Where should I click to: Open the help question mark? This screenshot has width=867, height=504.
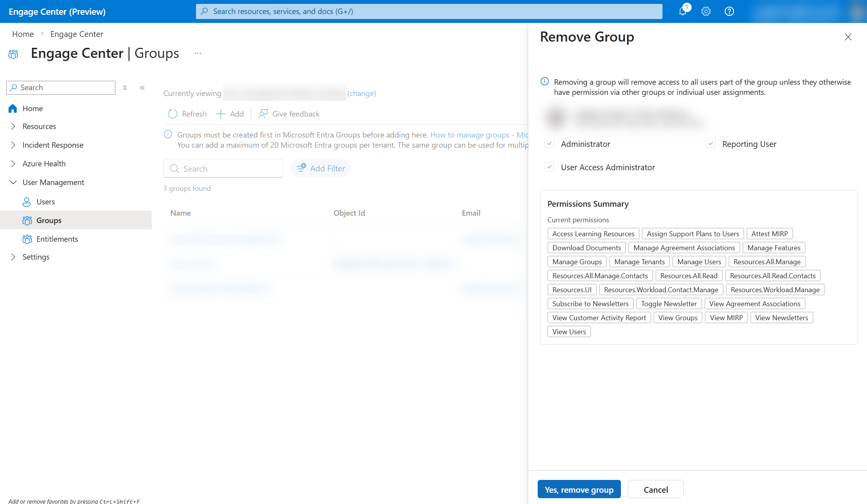coord(729,11)
